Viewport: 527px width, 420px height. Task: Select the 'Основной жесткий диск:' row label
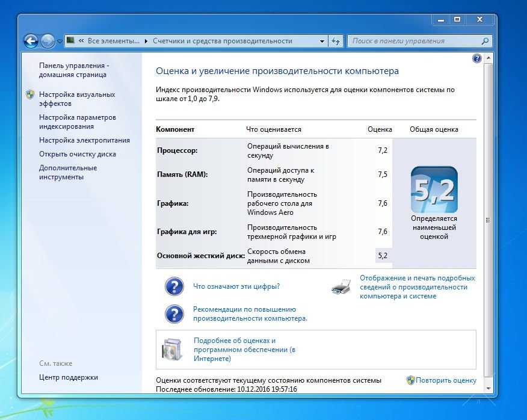201,256
